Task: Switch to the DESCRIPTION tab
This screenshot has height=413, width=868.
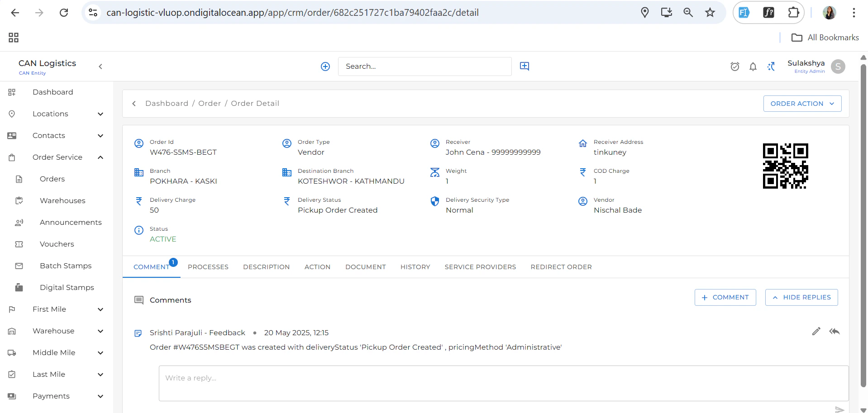Action: tap(266, 267)
